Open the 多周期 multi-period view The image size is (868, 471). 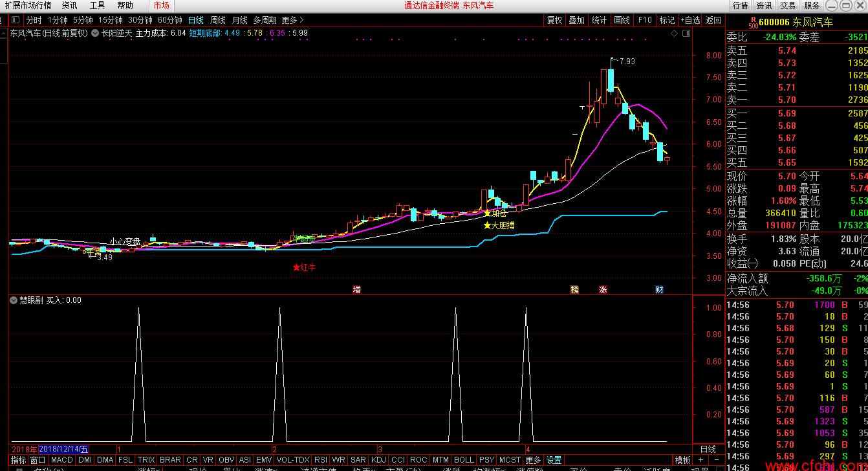point(265,20)
